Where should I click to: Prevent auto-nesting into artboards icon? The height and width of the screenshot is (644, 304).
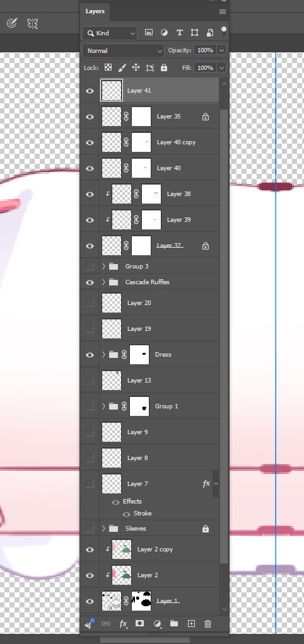150,68
